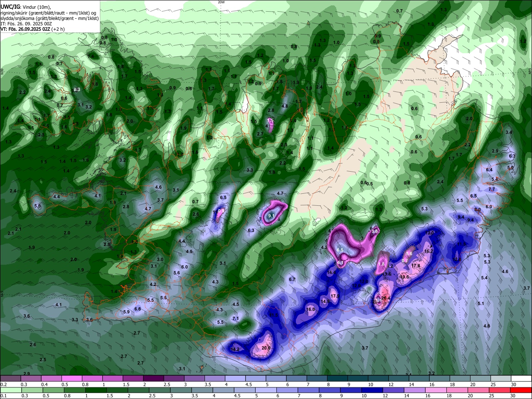Click the 16.0 precipitation value

coord(310,309)
